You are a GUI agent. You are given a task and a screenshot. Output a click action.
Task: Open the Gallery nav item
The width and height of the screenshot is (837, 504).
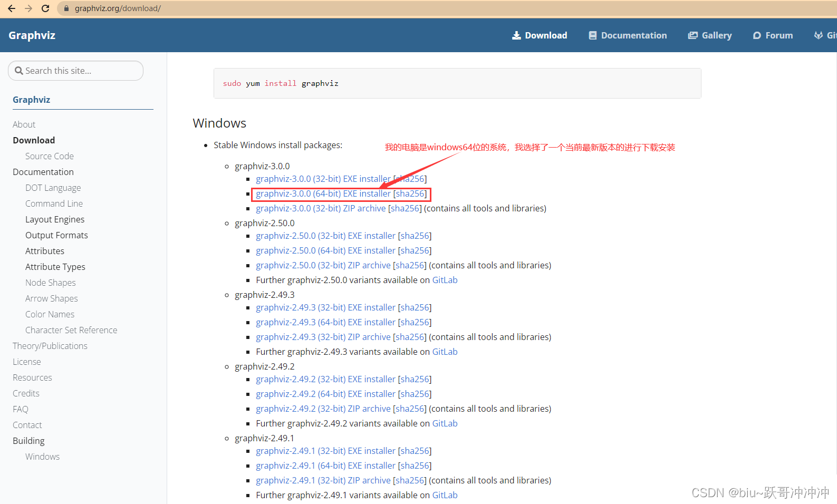[x=710, y=35]
